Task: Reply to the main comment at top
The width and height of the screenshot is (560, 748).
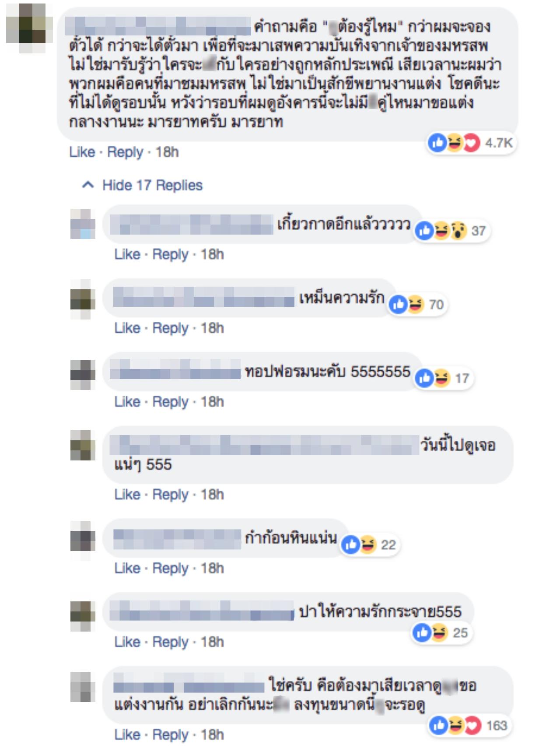Action: pyautogui.click(x=125, y=152)
